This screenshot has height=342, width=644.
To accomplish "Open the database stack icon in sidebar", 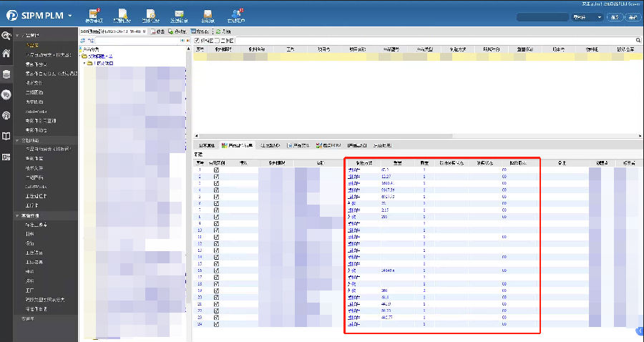I will (6, 74).
